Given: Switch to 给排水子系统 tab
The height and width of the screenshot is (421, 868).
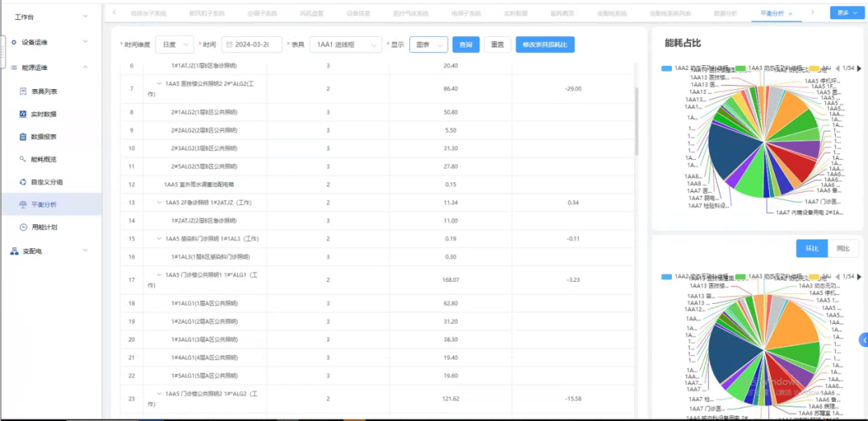Looking at the screenshot, I should (149, 13).
